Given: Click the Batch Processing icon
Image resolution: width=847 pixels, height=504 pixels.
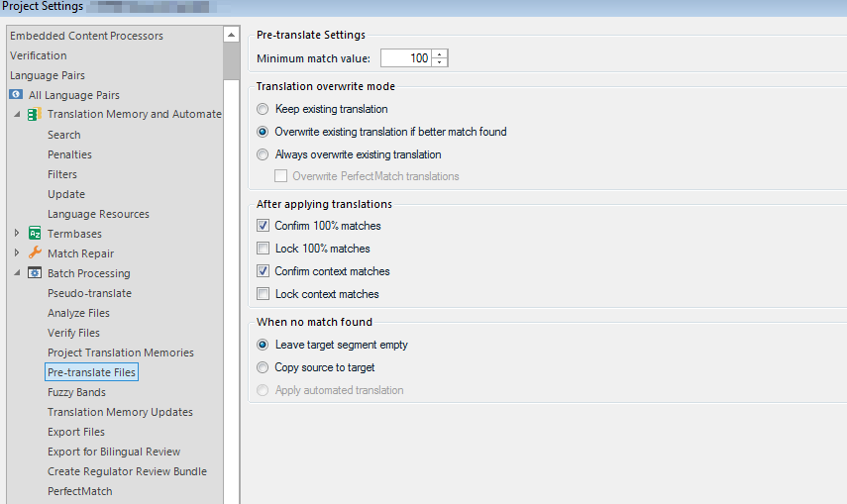Looking at the screenshot, I should [35, 273].
